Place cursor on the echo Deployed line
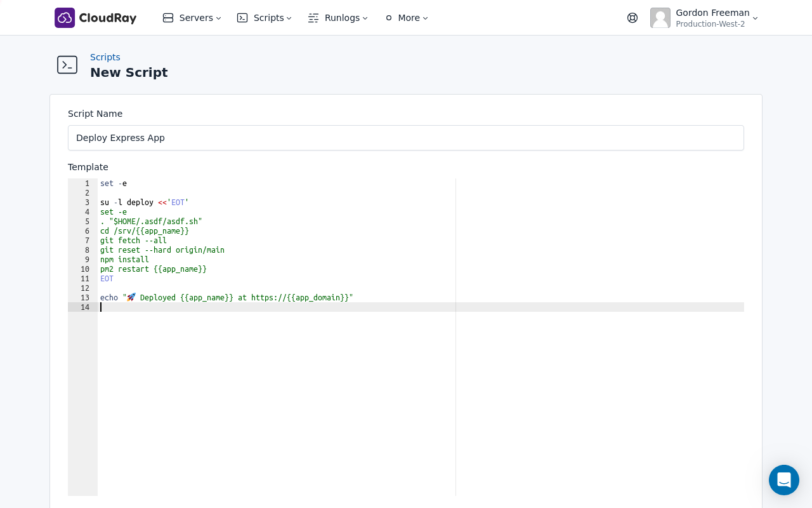 [226, 297]
